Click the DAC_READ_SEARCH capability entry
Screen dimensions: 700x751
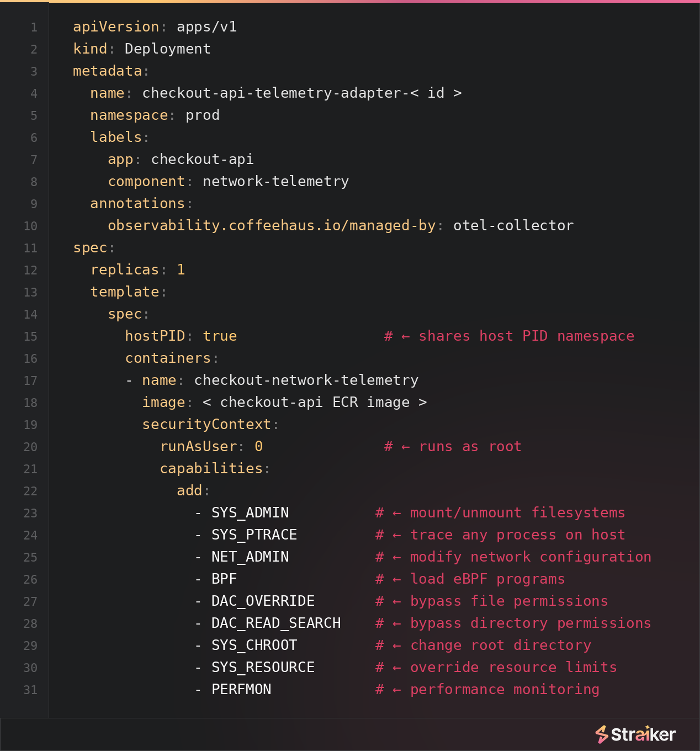click(276, 623)
